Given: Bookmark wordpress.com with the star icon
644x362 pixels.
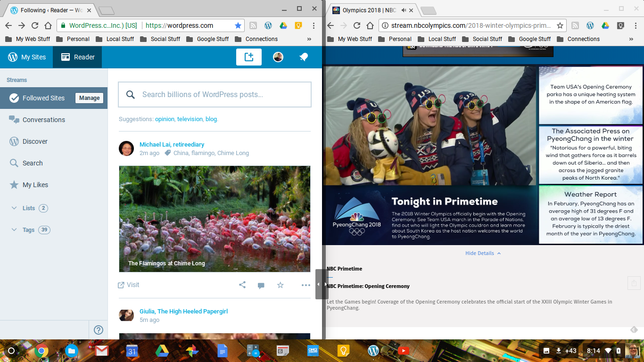Looking at the screenshot, I should [x=238, y=25].
